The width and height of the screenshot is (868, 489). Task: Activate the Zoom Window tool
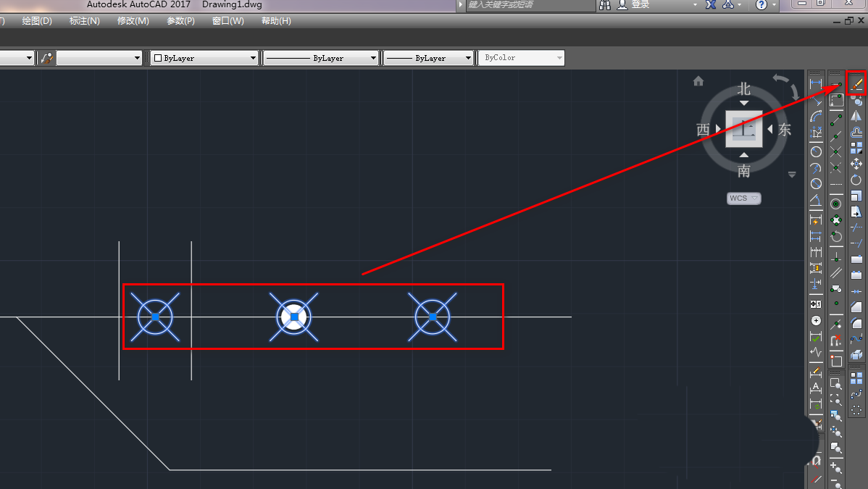pos(836,383)
